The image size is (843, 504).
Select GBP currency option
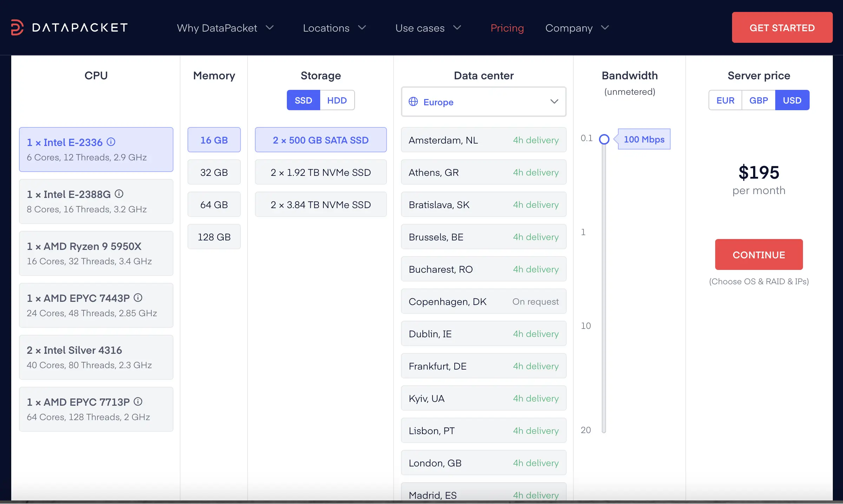click(758, 100)
